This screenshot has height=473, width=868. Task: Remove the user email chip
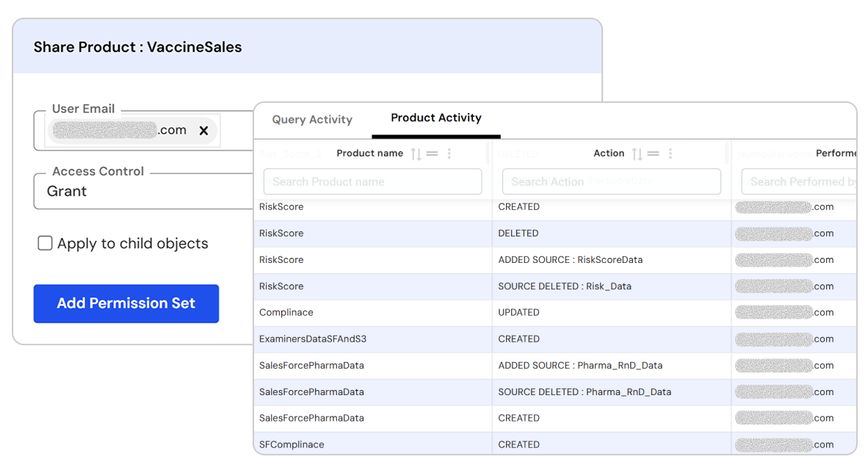click(203, 131)
